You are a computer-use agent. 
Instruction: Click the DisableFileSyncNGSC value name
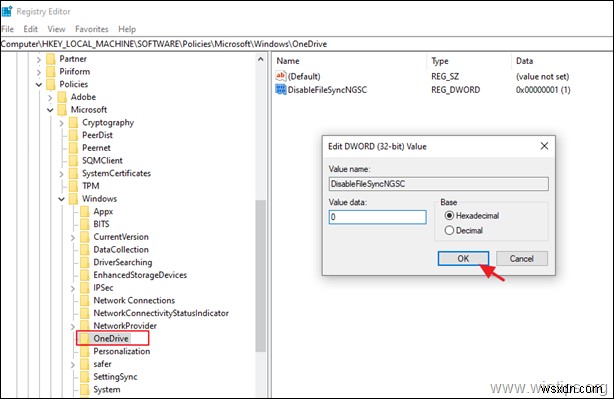click(327, 90)
